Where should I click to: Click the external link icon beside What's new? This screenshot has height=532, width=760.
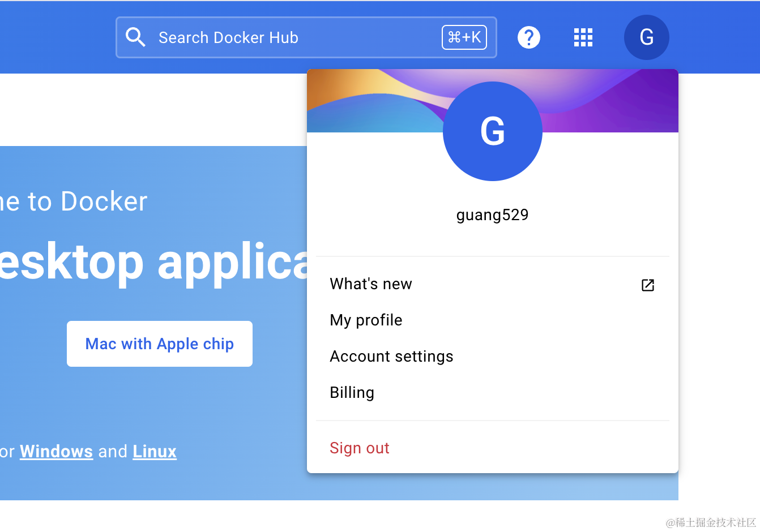coord(648,285)
